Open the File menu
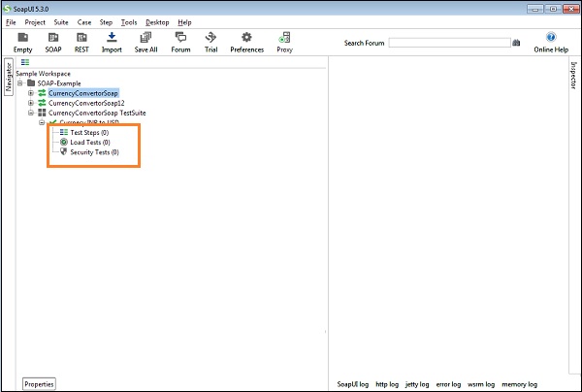 [x=11, y=22]
